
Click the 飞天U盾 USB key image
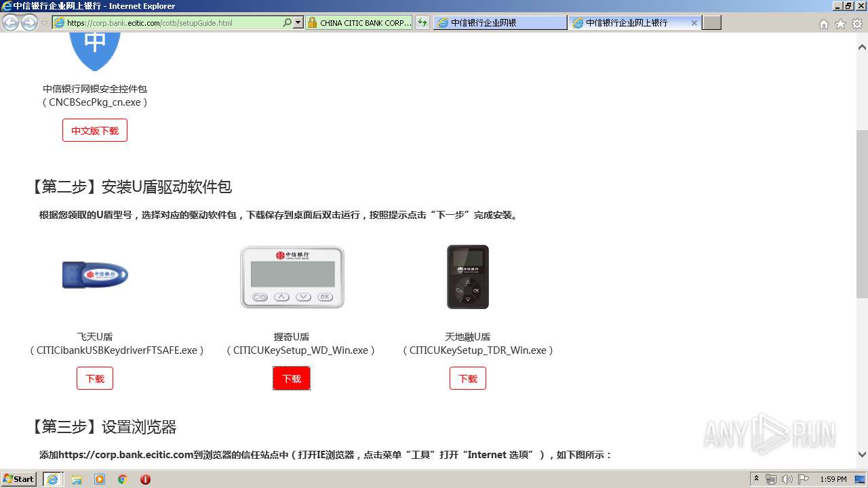tap(95, 275)
